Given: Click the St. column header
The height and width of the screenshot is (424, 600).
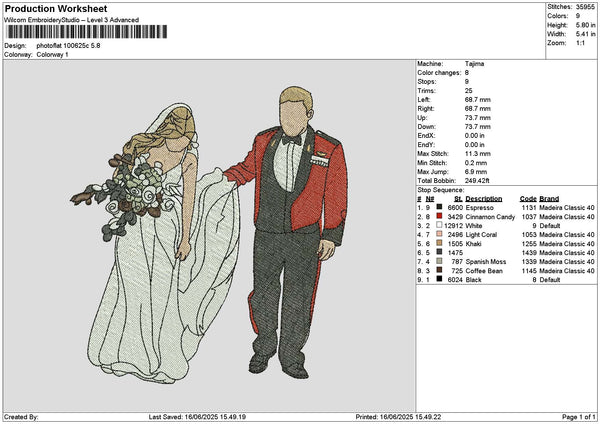Looking at the screenshot, I should (459, 198).
